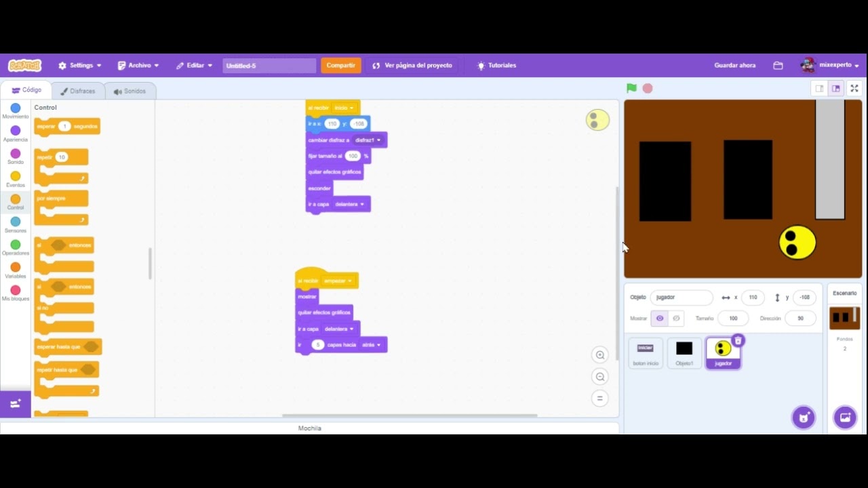868x488 pixels.
Task: Open mixexperto account dropdown
Action: point(830,66)
